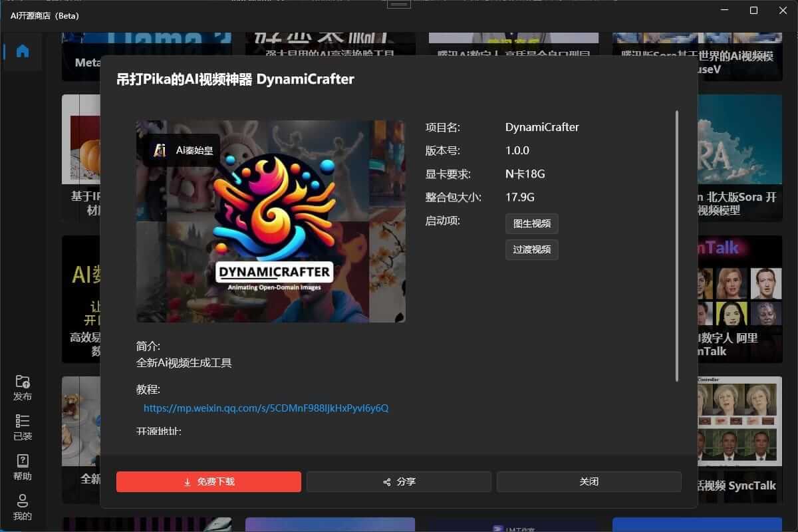This screenshot has width=798, height=532.
Task: Launch the 过渡视频 startup option
Action: click(532, 250)
